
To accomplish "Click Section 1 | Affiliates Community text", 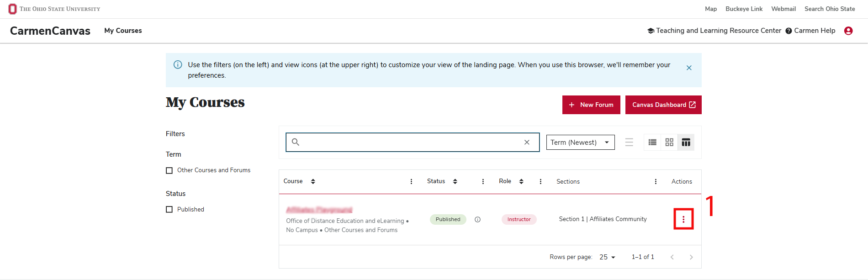I will click(x=603, y=219).
